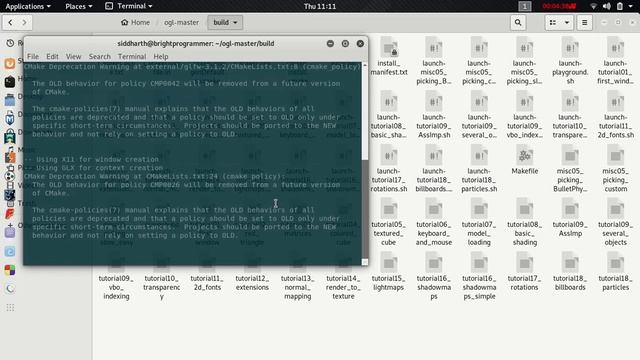The width and height of the screenshot is (640, 360).
Task: Select the tutorial07_model_loading executable icon
Action: (x=479, y=209)
